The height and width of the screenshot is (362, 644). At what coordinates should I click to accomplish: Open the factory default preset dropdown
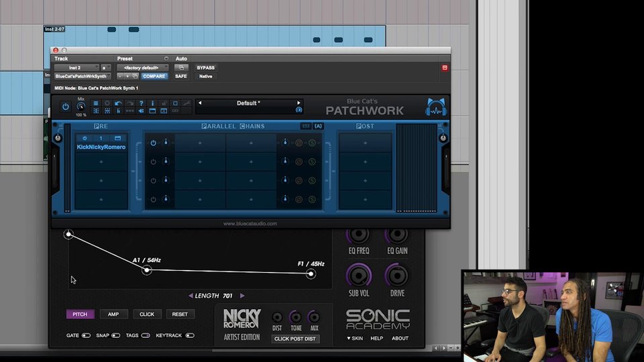[x=142, y=68]
